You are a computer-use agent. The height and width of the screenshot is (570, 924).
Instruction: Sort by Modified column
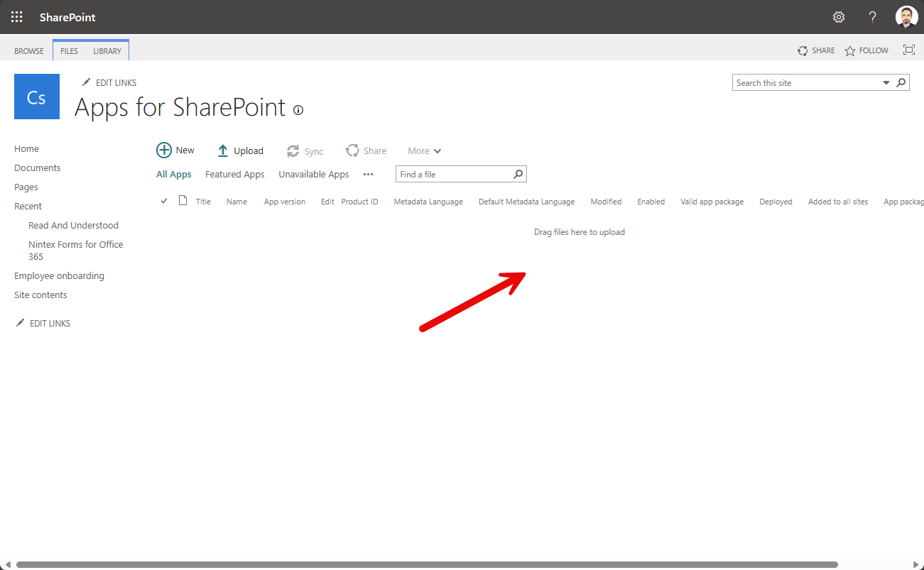coord(606,202)
